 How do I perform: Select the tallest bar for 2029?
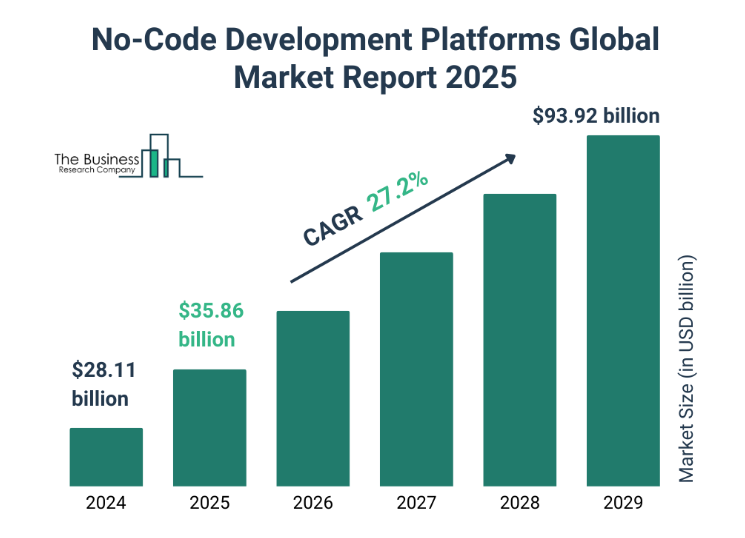[x=623, y=310]
